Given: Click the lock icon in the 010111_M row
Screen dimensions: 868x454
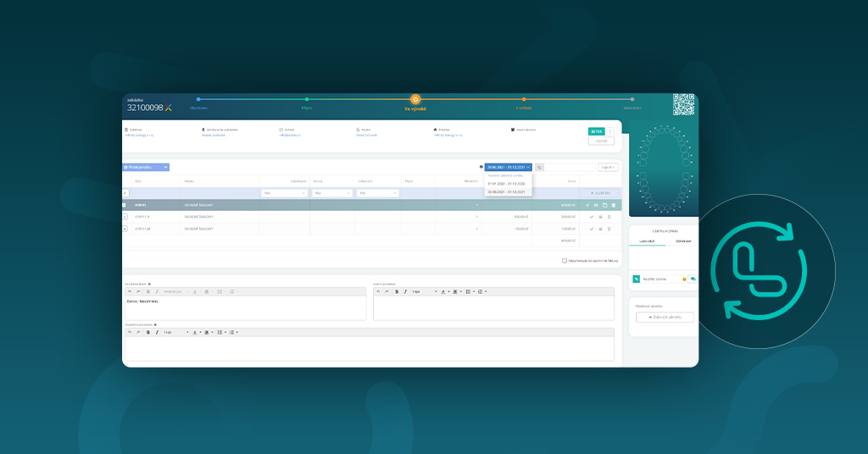Looking at the screenshot, I should tap(600, 229).
